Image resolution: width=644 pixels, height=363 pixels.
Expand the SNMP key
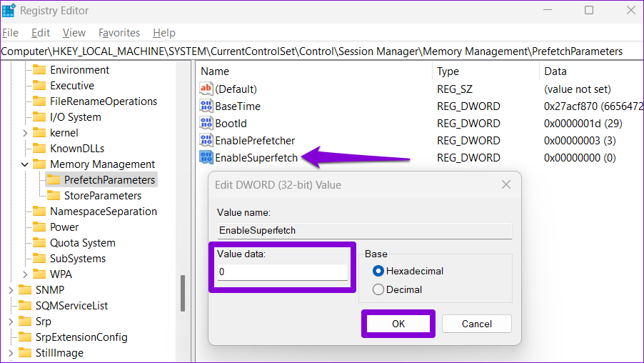point(11,290)
